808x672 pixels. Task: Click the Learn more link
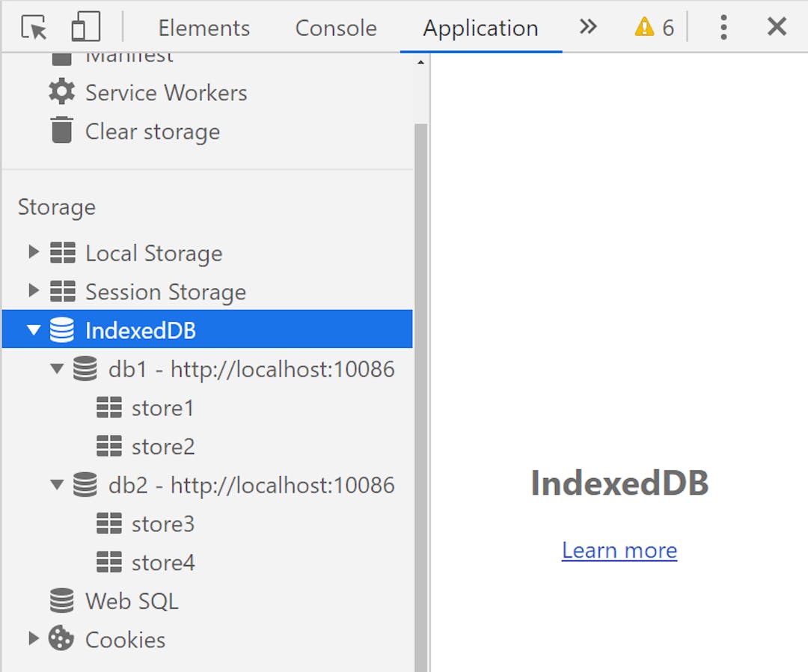[619, 550]
